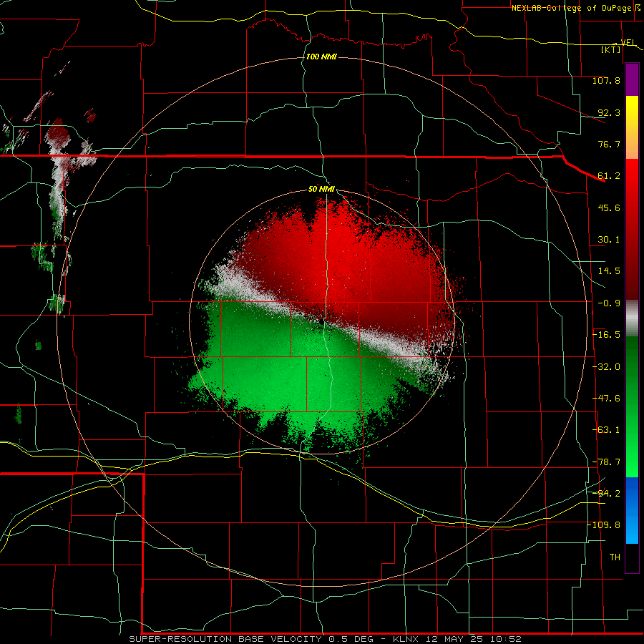Screen dimensions: 644x644
Task: Click the 30.1 value on velocity scale
Action: pos(609,240)
